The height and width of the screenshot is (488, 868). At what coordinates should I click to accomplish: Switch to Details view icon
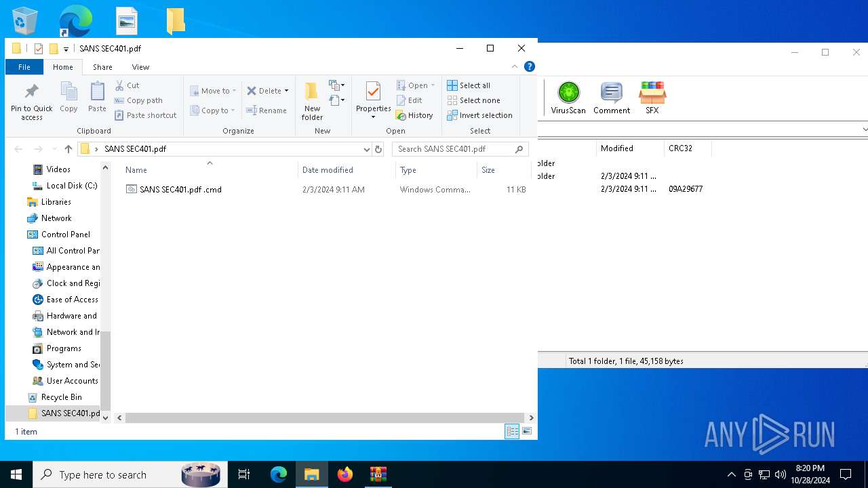512,431
